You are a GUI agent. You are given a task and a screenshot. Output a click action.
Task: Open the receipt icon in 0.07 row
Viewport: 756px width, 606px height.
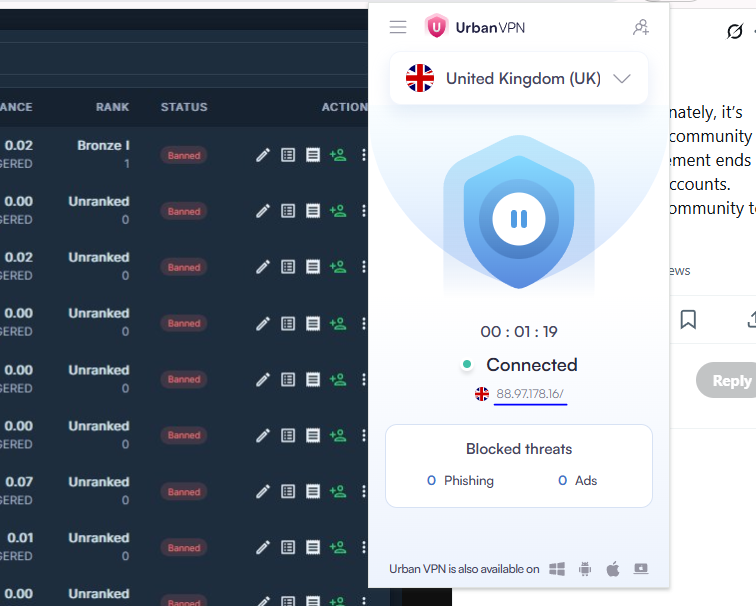[313, 491]
